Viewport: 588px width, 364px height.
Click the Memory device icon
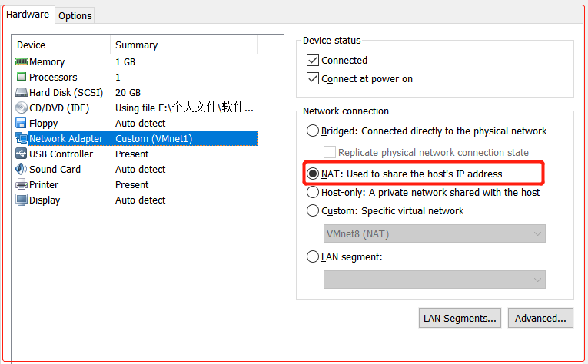tap(22, 61)
